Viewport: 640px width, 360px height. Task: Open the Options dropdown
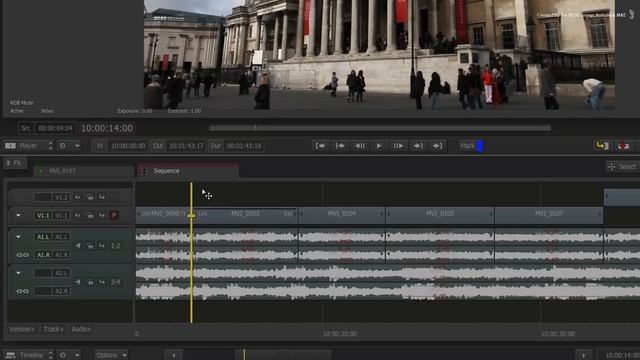point(111,355)
